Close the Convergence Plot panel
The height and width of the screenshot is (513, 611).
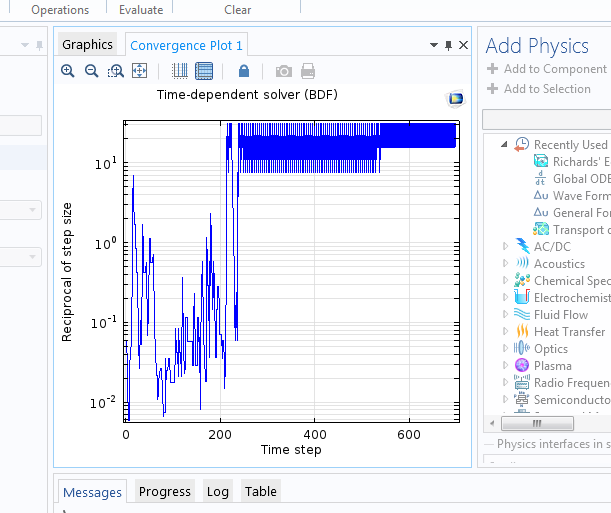[463, 45]
